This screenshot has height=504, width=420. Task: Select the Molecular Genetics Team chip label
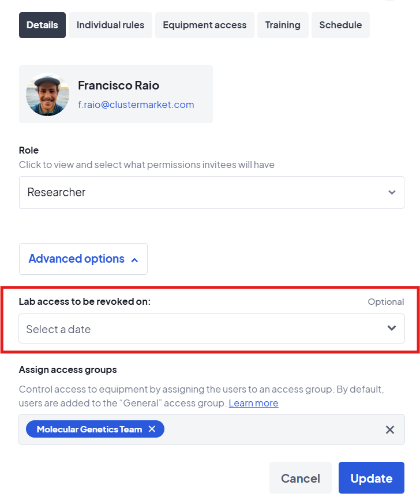(89, 429)
